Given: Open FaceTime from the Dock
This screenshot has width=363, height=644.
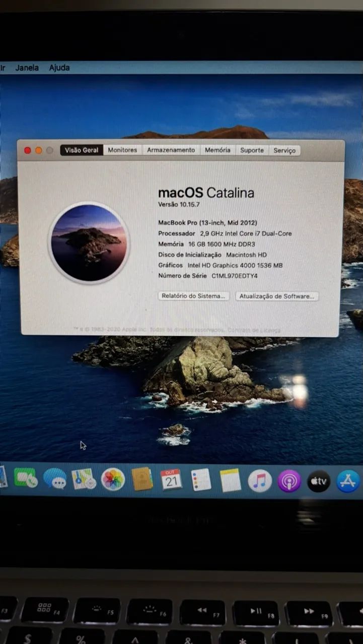Looking at the screenshot, I should click(x=25, y=478).
